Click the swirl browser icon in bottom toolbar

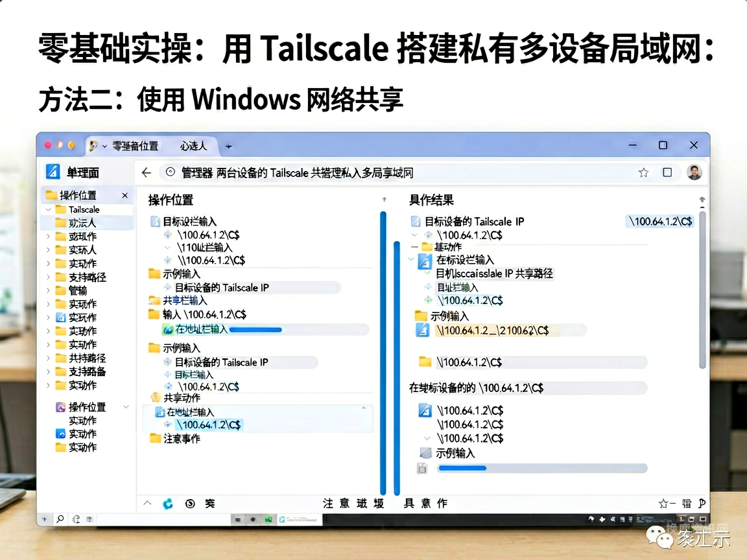pos(168,504)
